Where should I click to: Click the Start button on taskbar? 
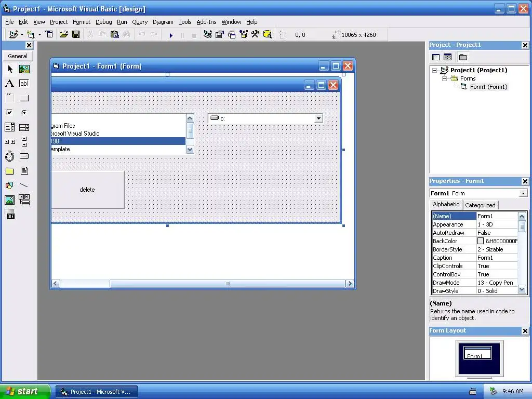(25, 392)
